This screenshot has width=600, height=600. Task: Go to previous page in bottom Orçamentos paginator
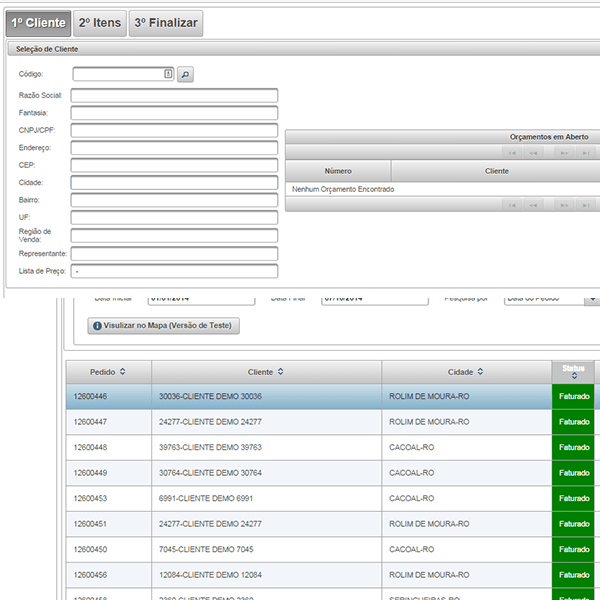(x=533, y=205)
